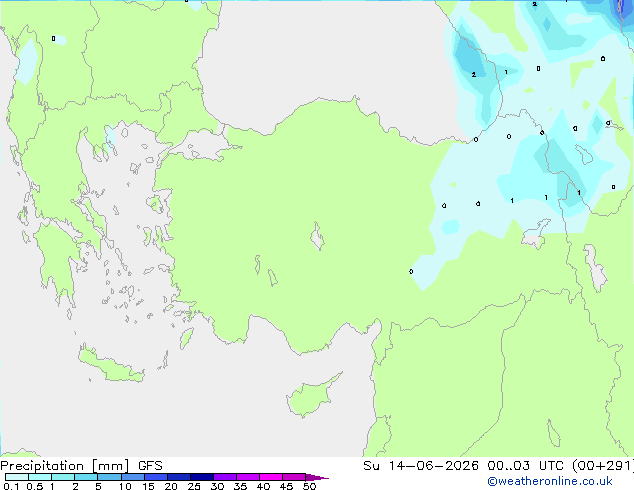Click the "Precipitation" title text
Viewport: 634px width, 490px height.
coord(42,466)
